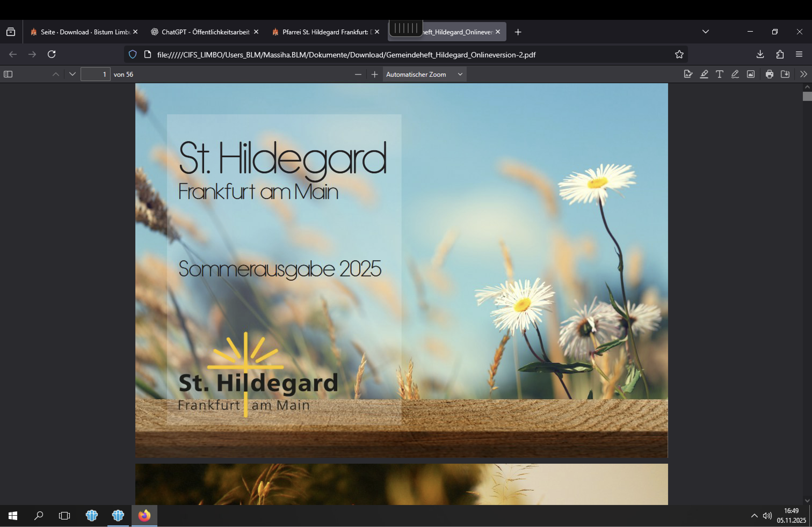Screen dimensions: 812x527
Task: Zoom in with the plus button
Action: [374, 74]
